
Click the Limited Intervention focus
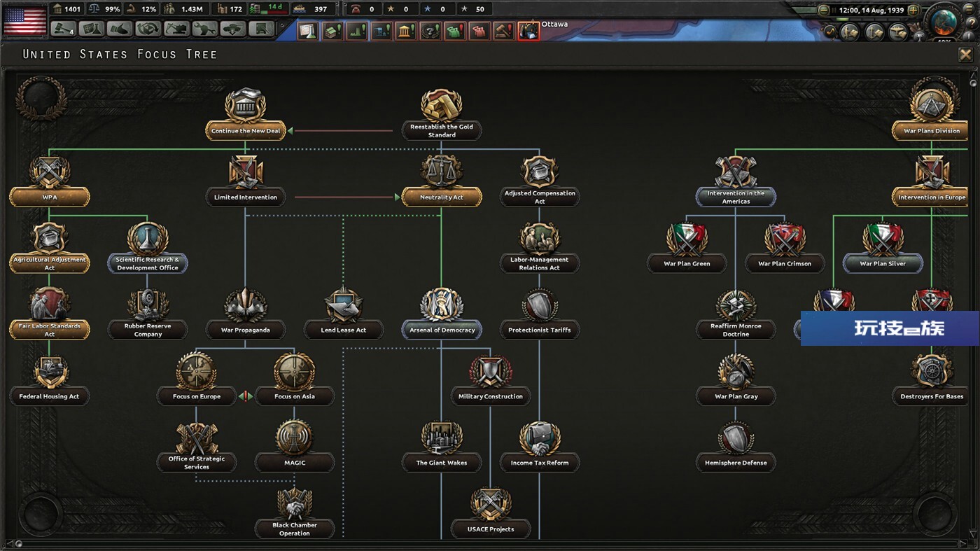(246, 180)
